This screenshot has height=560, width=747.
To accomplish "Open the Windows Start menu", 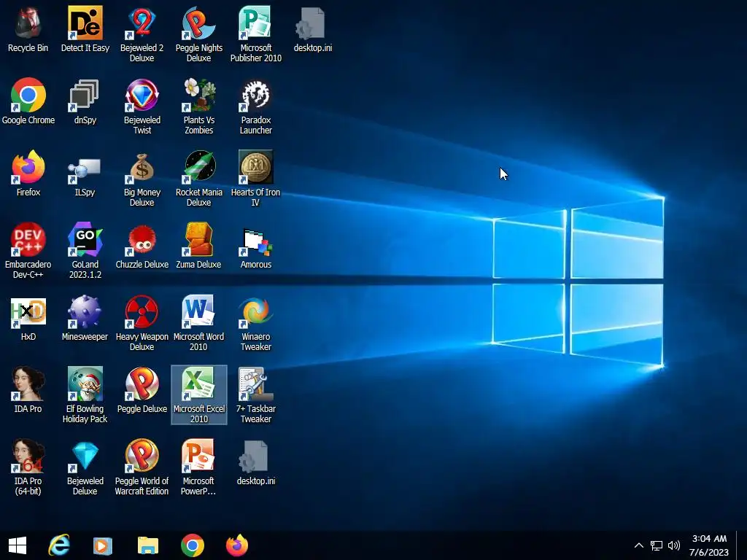I will pos(18,545).
